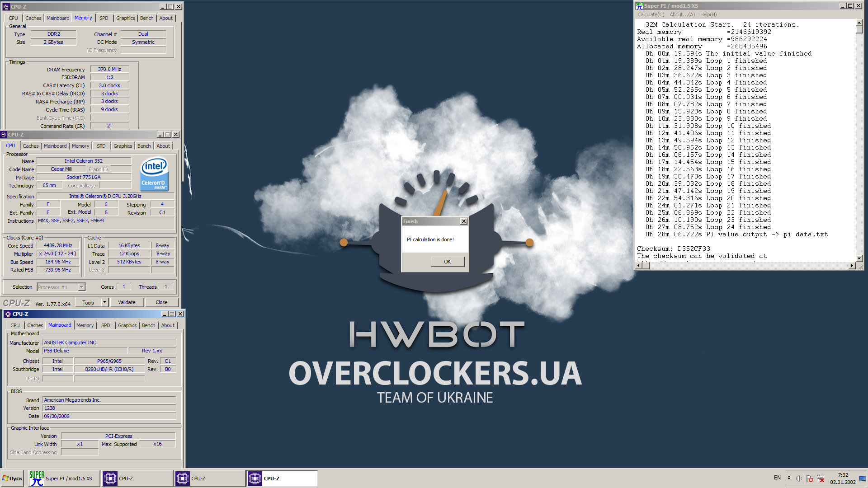Switch to Graphics tab in the CPU-Z Memory window
This screenshot has width=868, height=488.
click(126, 18)
